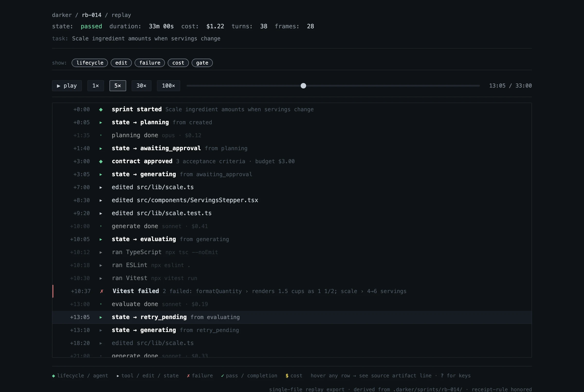Image resolution: width=584 pixels, height=392 pixels.
Task: Set playback speed to 100×
Action: click(x=168, y=86)
